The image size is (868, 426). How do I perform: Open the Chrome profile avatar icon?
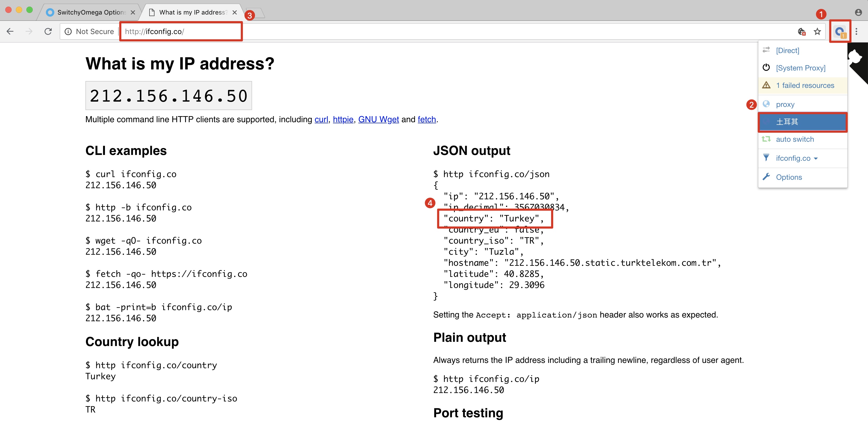[858, 12]
